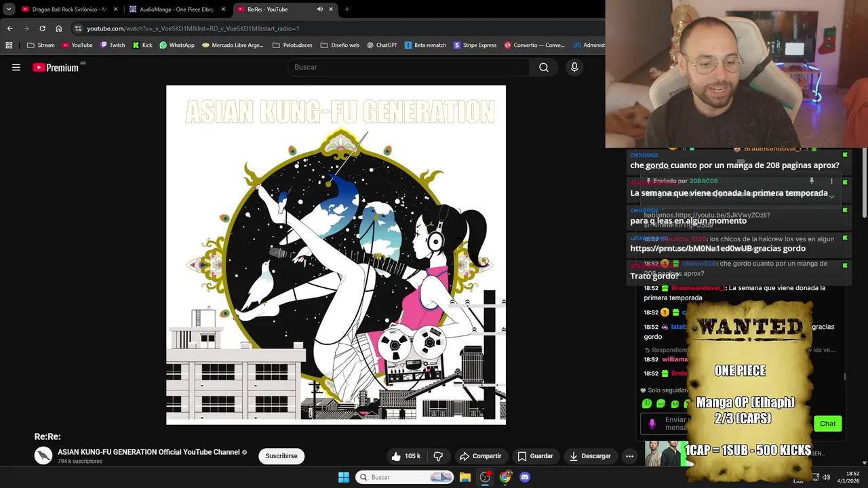Expand the Pelotudeces bookmark folder
868x488 pixels.
[292, 45]
